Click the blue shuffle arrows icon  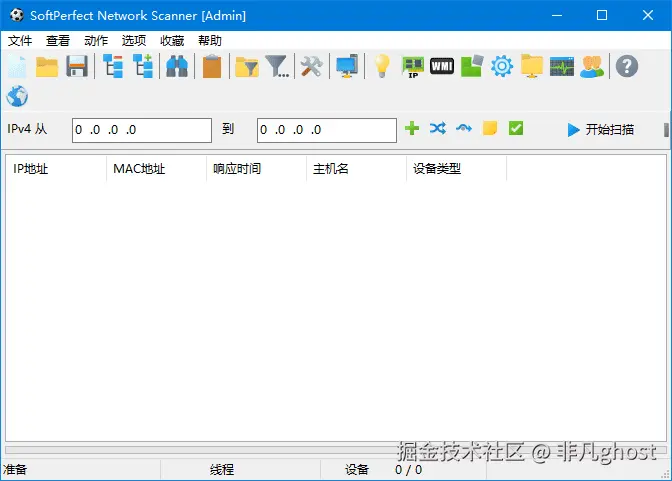coord(438,128)
